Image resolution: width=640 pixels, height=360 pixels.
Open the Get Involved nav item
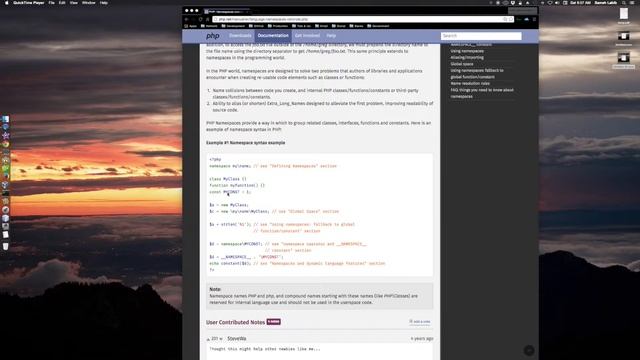pyautogui.click(x=307, y=36)
